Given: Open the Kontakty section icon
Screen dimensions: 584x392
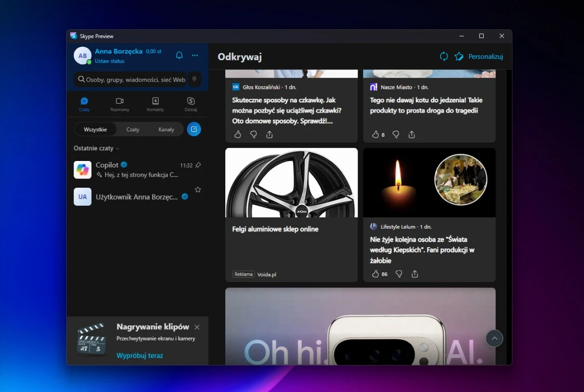Looking at the screenshot, I should coord(155,104).
